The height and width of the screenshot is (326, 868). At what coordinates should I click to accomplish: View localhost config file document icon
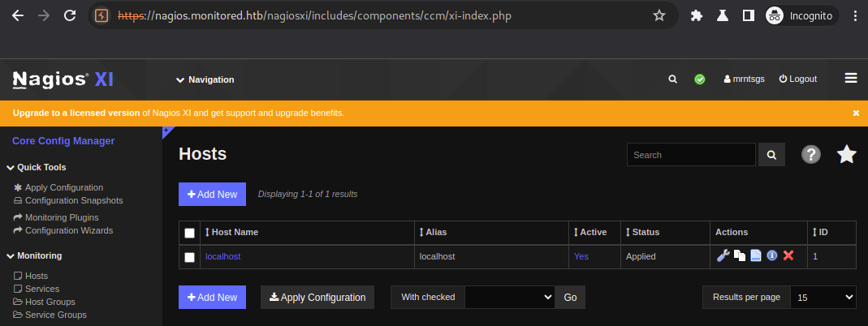click(756, 255)
